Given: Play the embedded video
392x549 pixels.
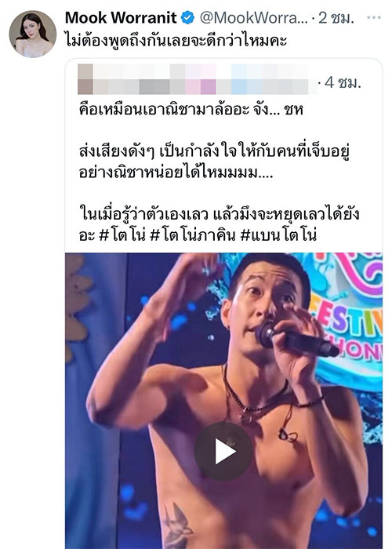Looking at the screenshot, I should (223, 451).
